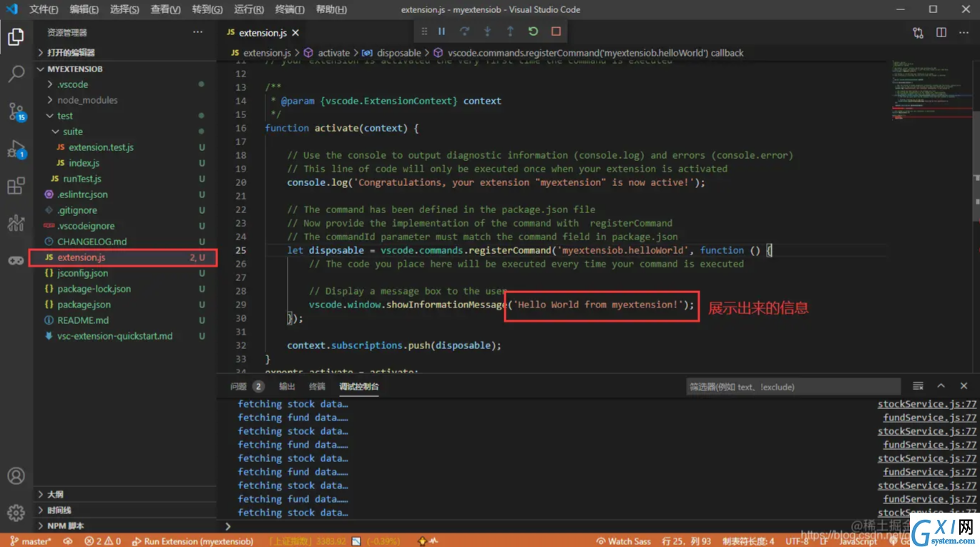Open the Accounts icon in activity bar

click(x=16, y=475)
